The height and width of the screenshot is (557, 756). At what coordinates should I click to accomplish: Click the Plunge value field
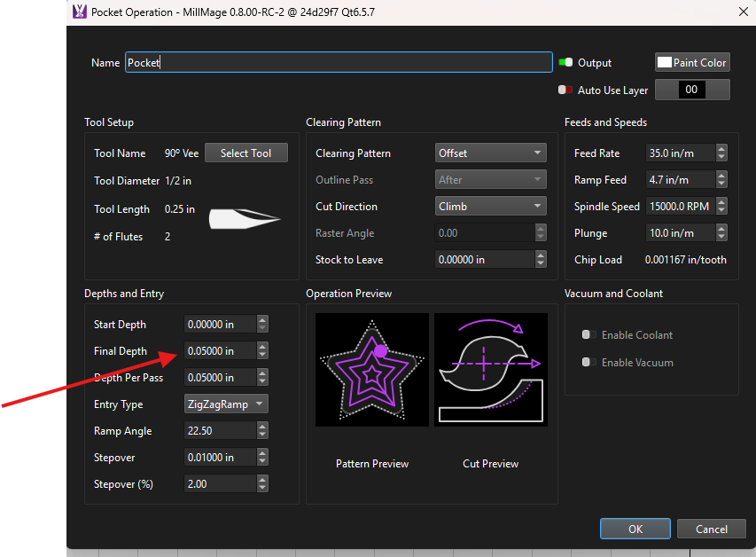click(681, 232)
